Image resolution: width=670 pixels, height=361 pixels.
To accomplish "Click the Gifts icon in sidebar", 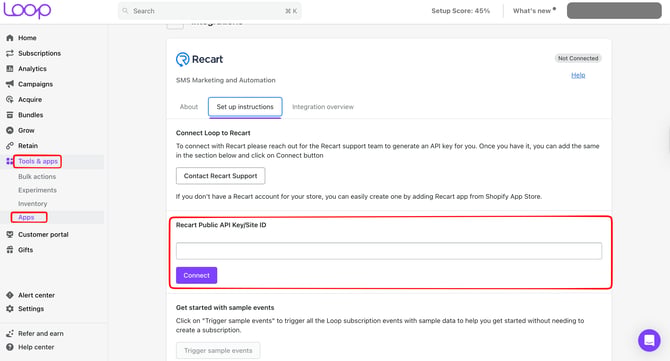I will [x=10, y=250].
